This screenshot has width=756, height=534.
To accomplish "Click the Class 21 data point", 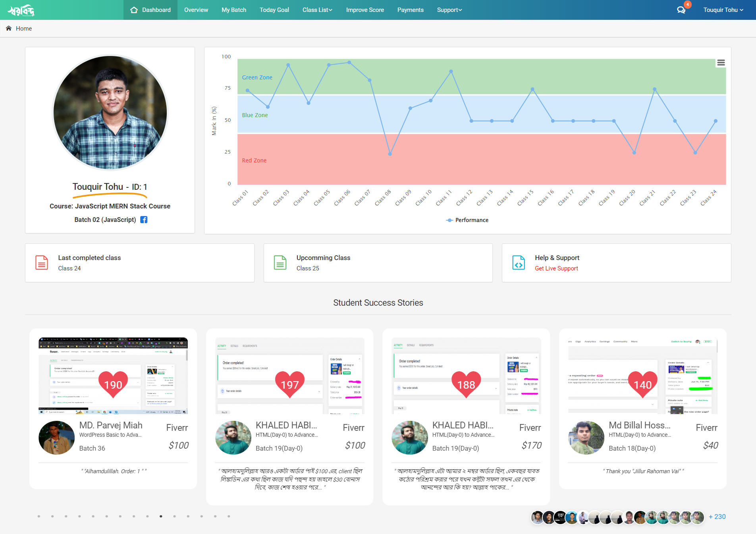I will coord(654,89).
